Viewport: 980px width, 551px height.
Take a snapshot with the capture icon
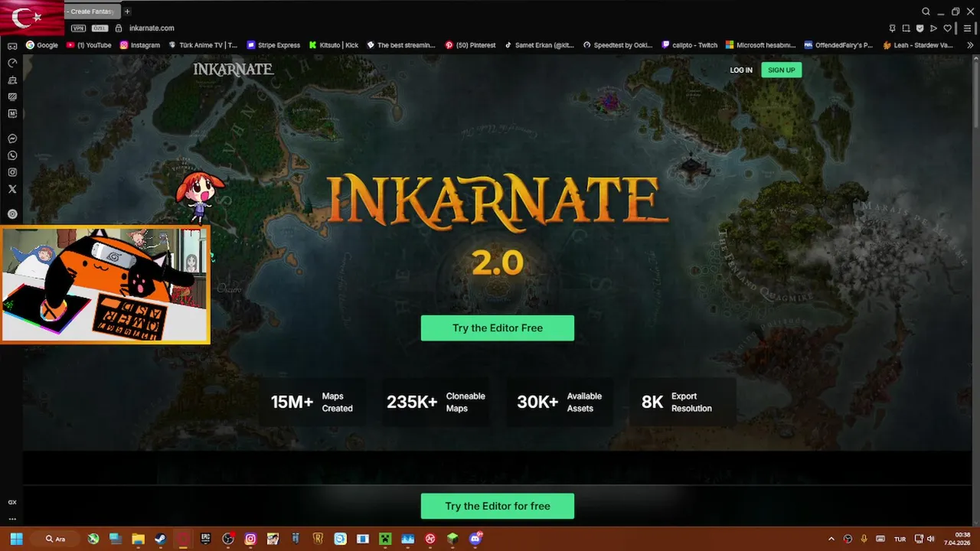point(906,28)
